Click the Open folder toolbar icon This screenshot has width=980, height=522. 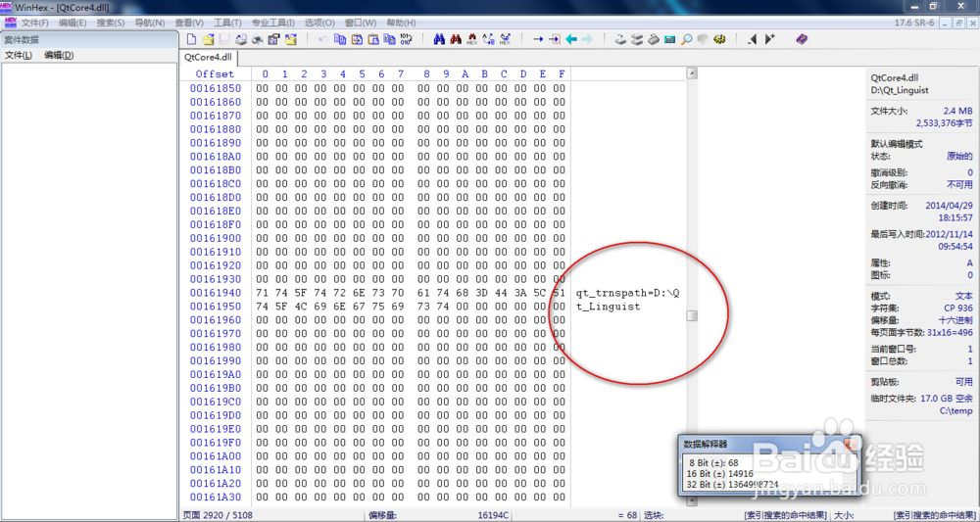[x=291, y=39]
